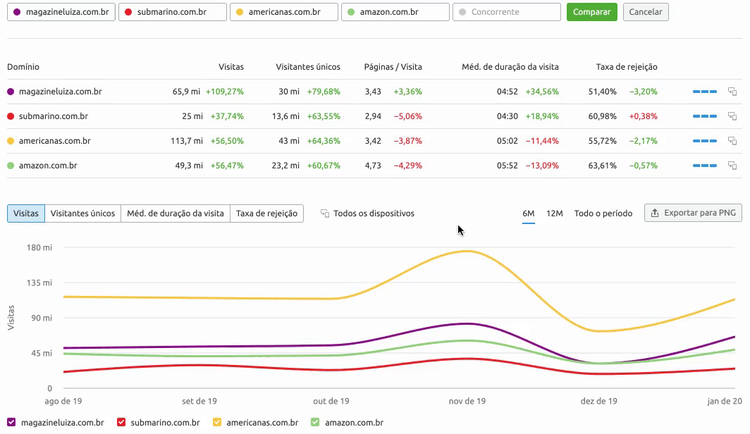750x434 pixels.
Task: Click the Taxa de rejeição column header
Action: (x=627, y=67)
